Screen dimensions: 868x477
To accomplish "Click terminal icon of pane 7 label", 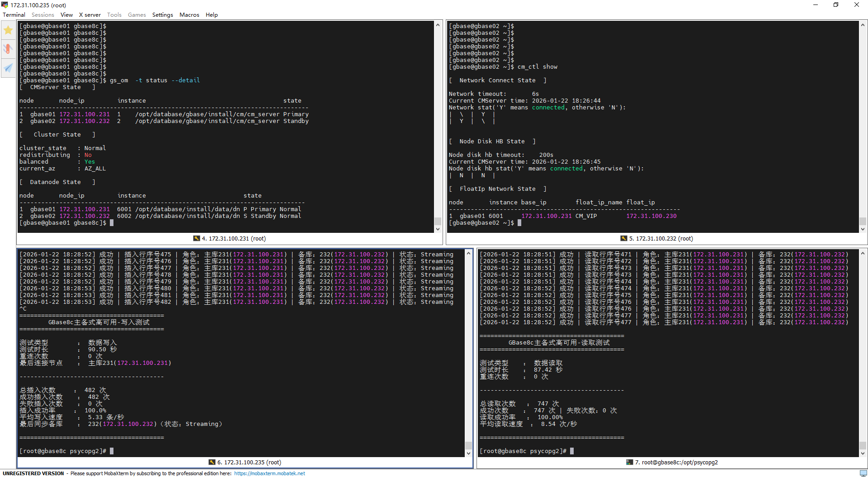I will pyautogui.click(x=629, y=462).
